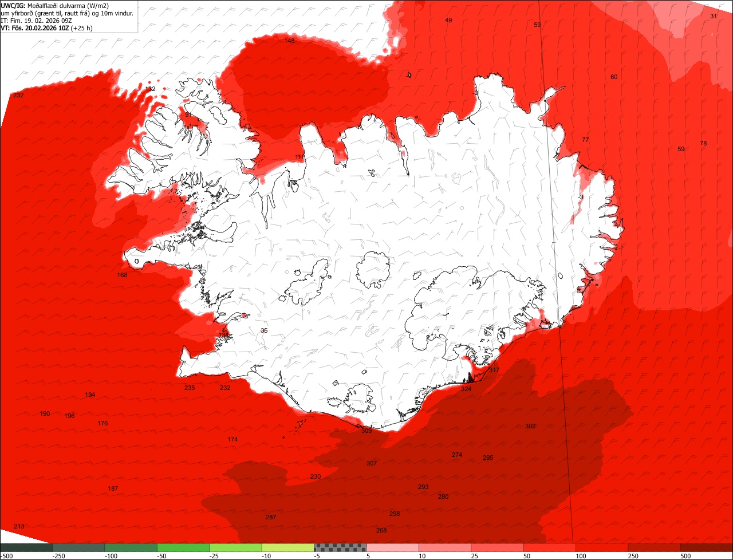Click the dark red legend swatch between 250 and 500

coord(654,547)
